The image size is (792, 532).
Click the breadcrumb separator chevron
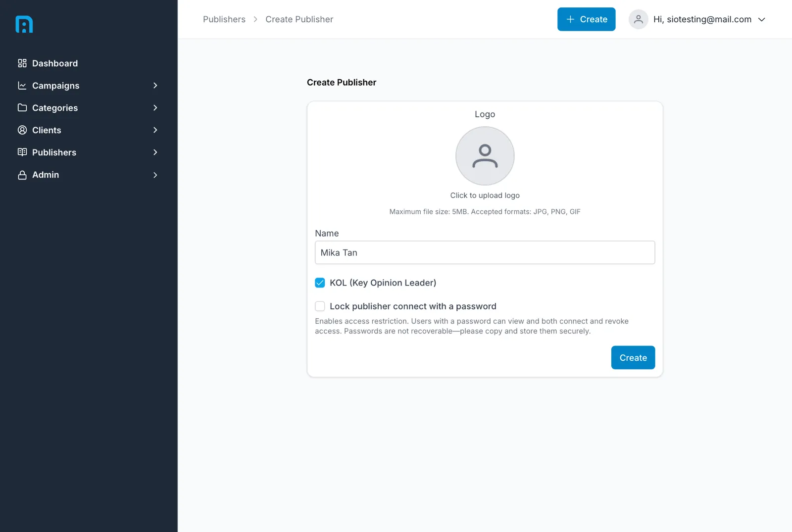[255, 19]
